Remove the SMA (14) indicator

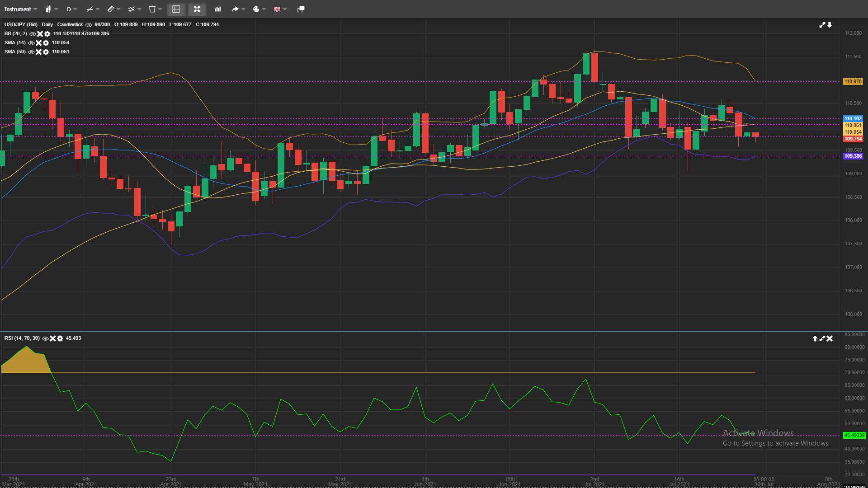(39, 43)
